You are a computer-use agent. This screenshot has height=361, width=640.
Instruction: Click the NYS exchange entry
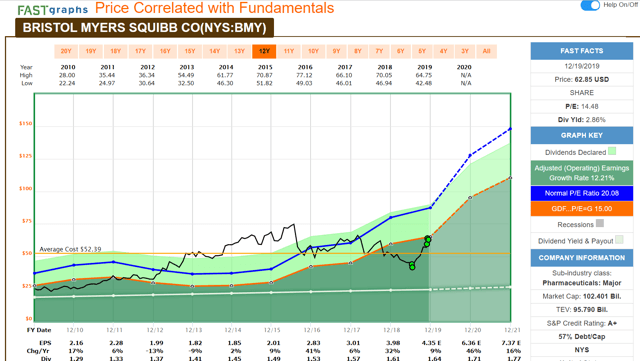(582, 350)
